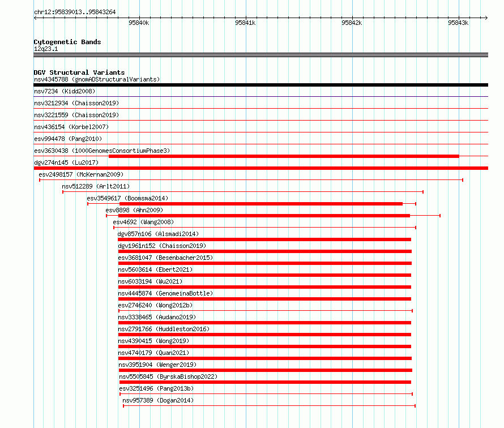The image size is (504, 428).
Task: Open variant nsv3212934 (Chaisson2019)
Action: [x=76, y=103]
